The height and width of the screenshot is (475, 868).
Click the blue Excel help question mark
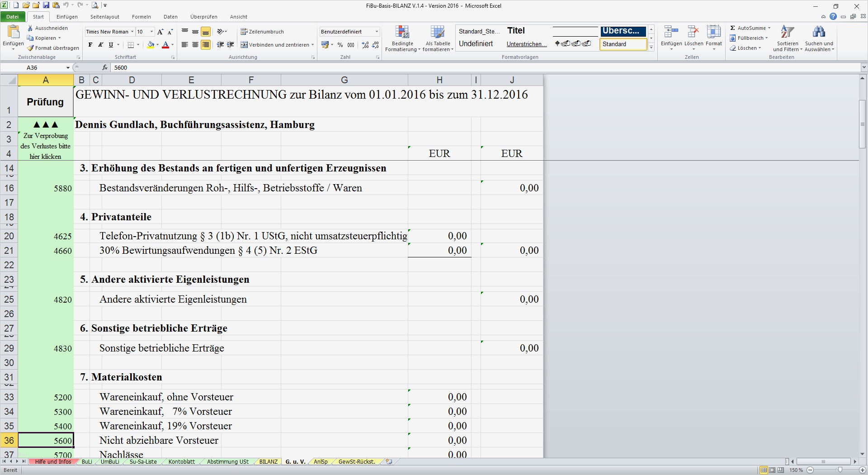tap(833, 17)
